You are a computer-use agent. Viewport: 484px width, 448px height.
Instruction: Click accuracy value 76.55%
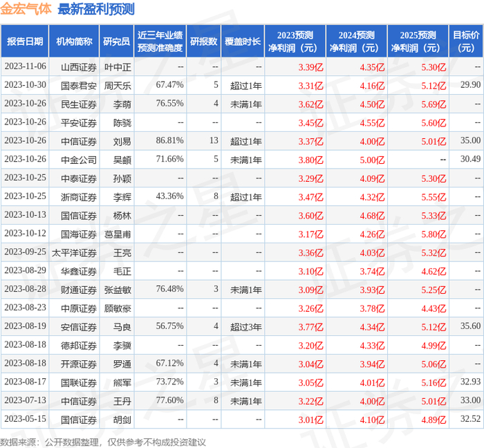click(x=170, y=104)
